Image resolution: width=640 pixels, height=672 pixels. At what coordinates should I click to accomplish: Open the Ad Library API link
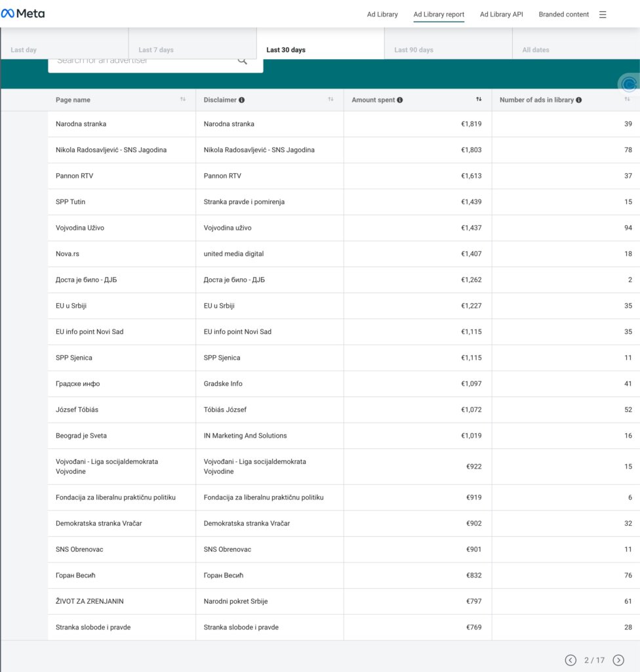[501, 14]
